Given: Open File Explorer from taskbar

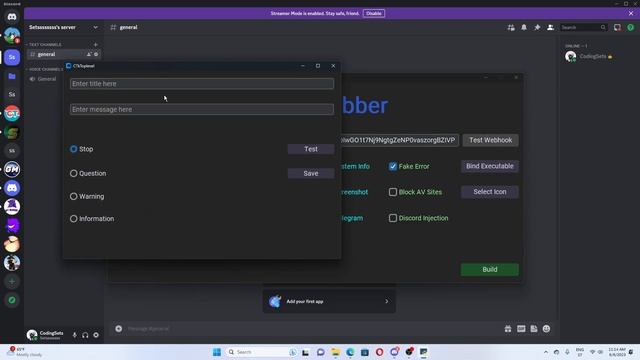Looking at the screenshot, I should (336, 352).
